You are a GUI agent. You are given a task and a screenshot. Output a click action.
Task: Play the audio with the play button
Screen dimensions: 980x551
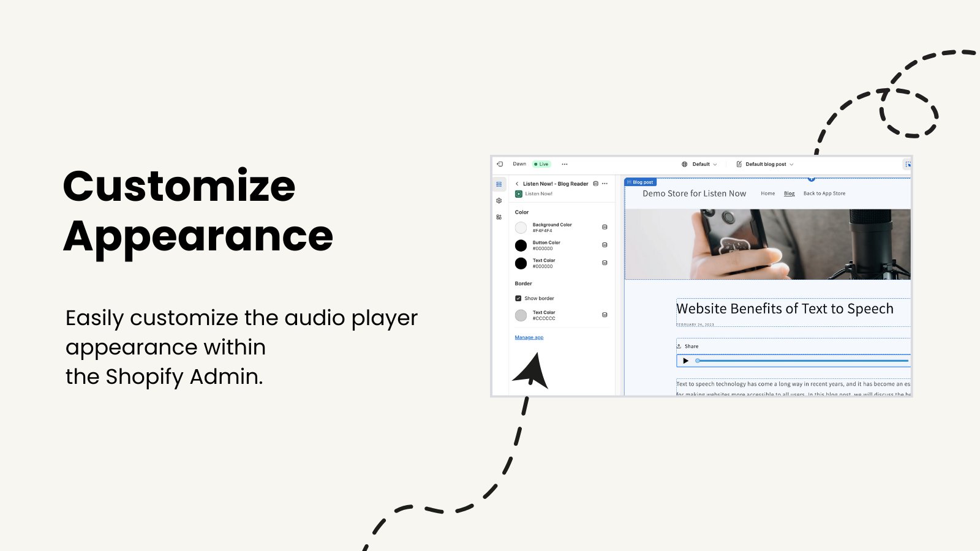pos(685,361)
